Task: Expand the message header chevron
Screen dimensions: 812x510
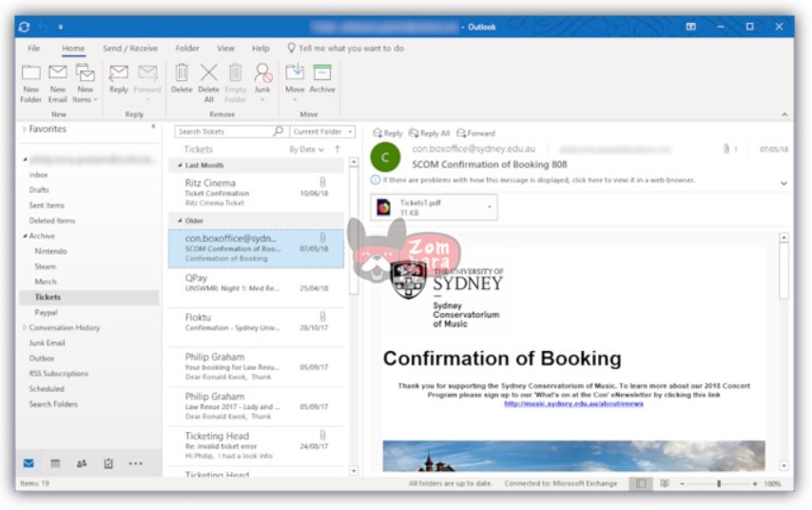Action: point(784,183)
